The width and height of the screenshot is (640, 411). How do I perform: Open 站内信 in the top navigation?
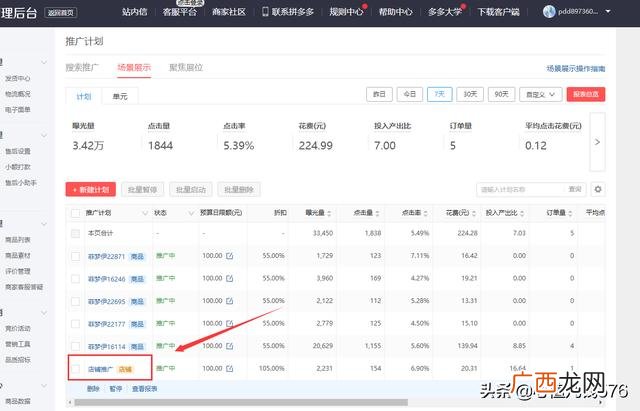pyautogui.click(x=134, y=12)
